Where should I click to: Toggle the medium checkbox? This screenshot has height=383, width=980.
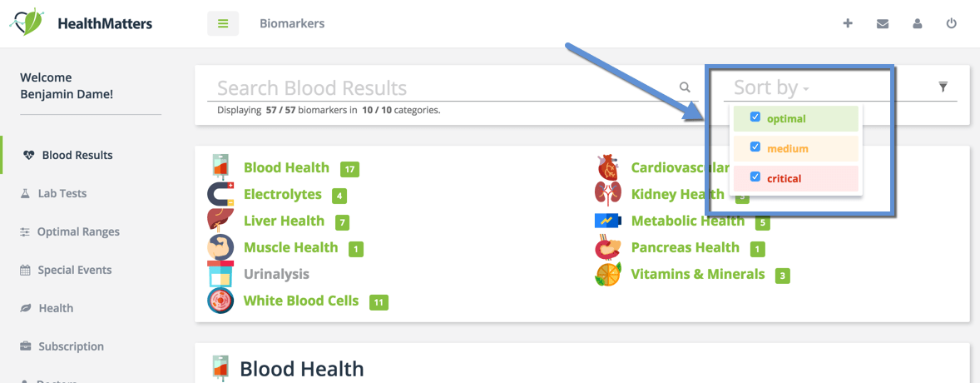coord(755,147)
